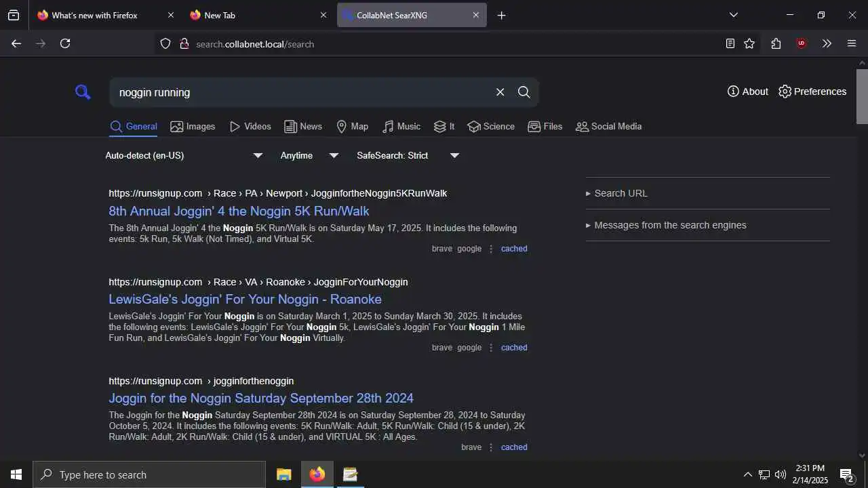Click Firefox icon in taskbar
The height and width of the screenshot is (488, 868).
click(317, 474)
